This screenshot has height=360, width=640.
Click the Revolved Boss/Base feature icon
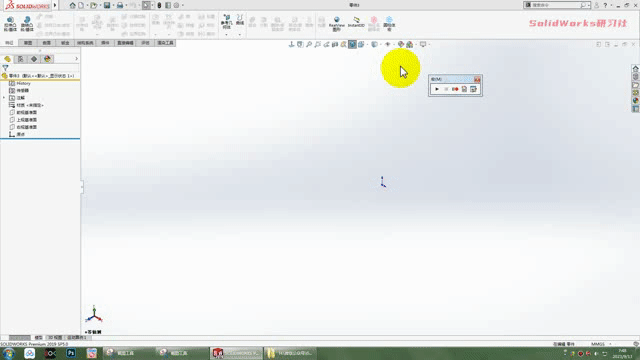27,24
